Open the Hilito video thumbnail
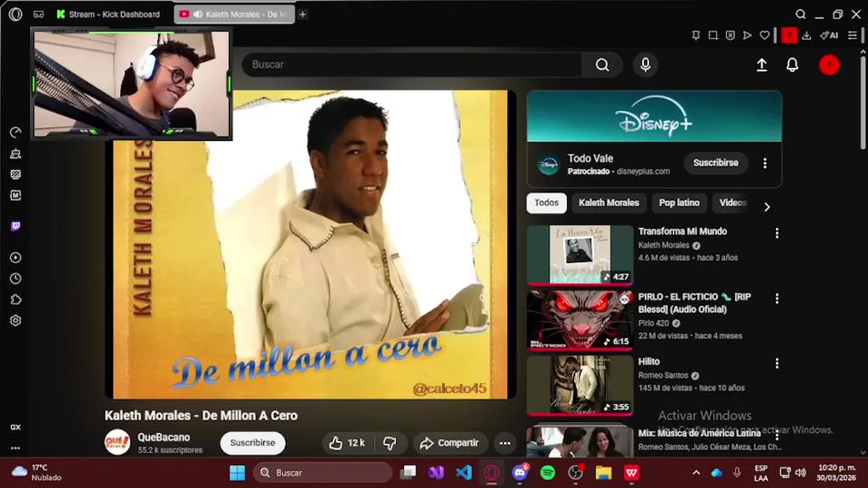Image resolution: width=868 pixels, height=488 pixels. click(x=580, y=385)
